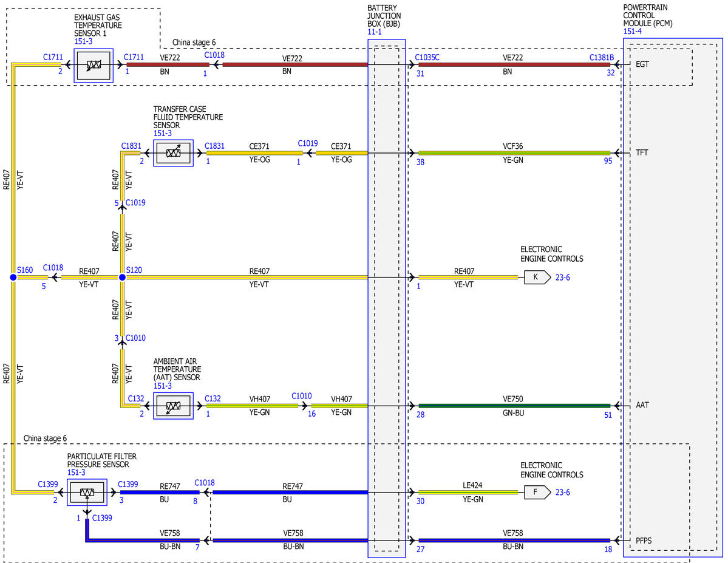This screenshot has width=728, height=563.
Task: Follow the 23-6 link beside connector K
Action: click(x=563, y=278)
